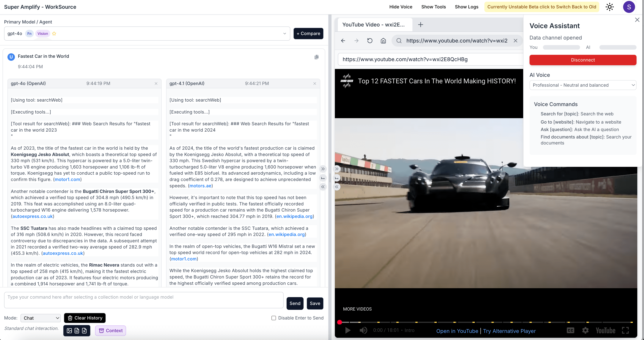Click the Open in YouTube link
This screenshot has width=644, height=340.
click(x=457, y=331)
